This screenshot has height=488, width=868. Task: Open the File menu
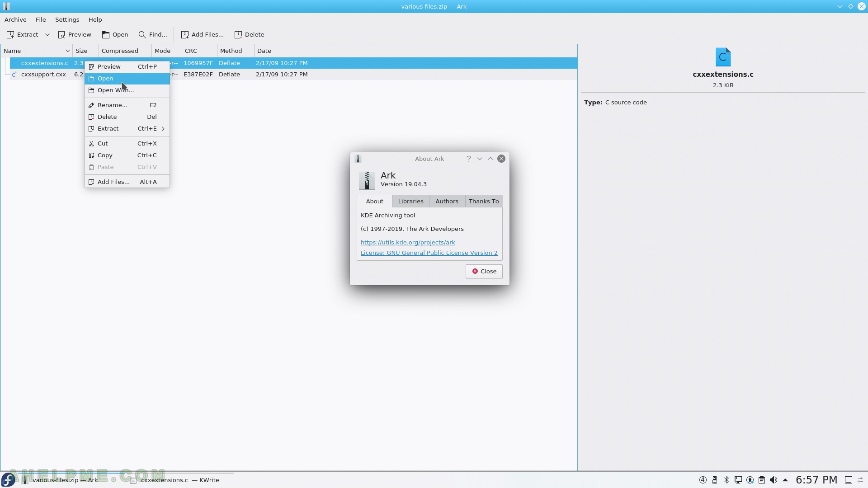[41, 20]
